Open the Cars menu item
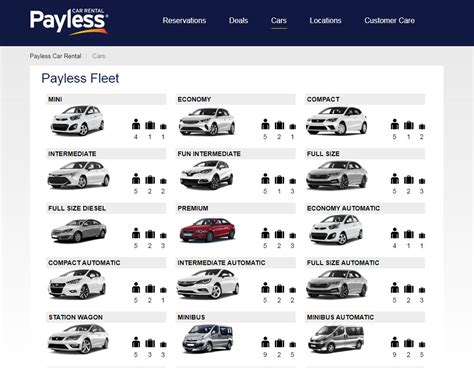The image size is (474, 368). click(x=279, y=21)
